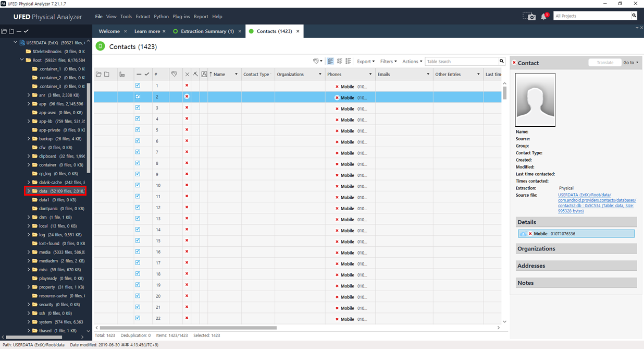Image resolution: width=644 pixels, height=349 pixels.
Task: Click the search magnifier in All Projects box
Action: (x=634, y=16)
